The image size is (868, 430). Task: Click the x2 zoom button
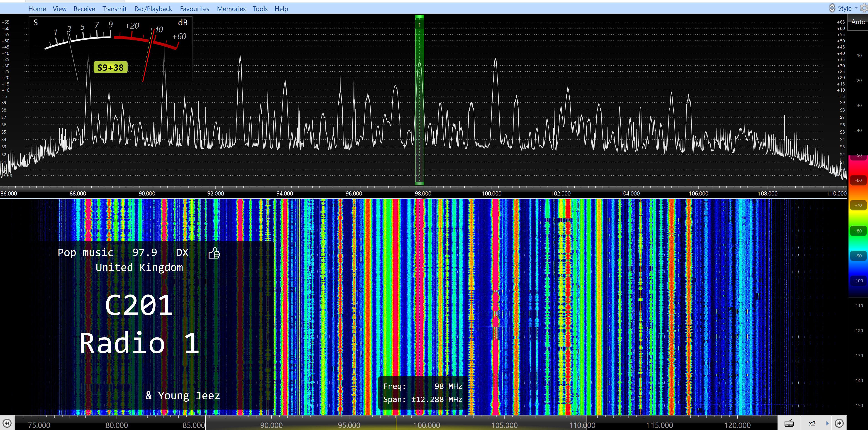812,423
